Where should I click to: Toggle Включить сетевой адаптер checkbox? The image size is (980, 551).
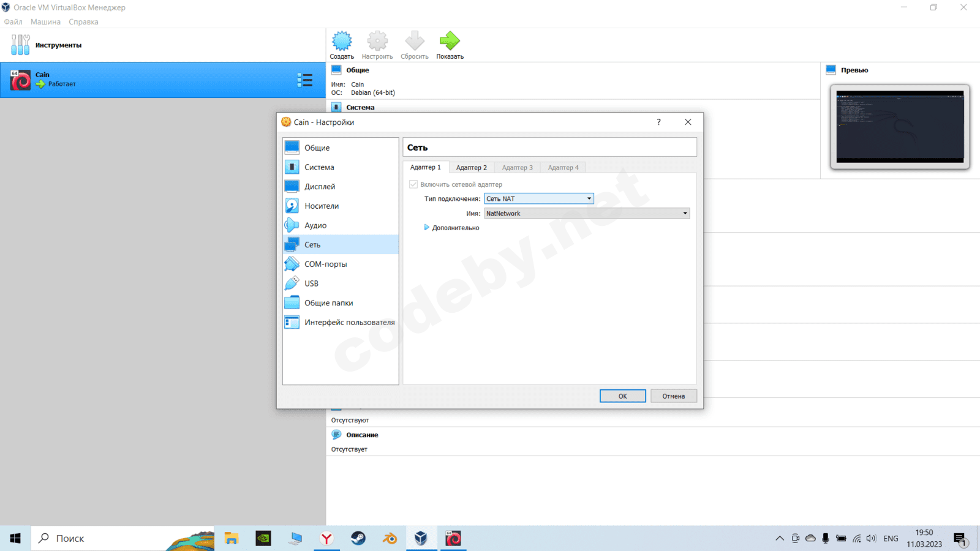click(413, 184)
